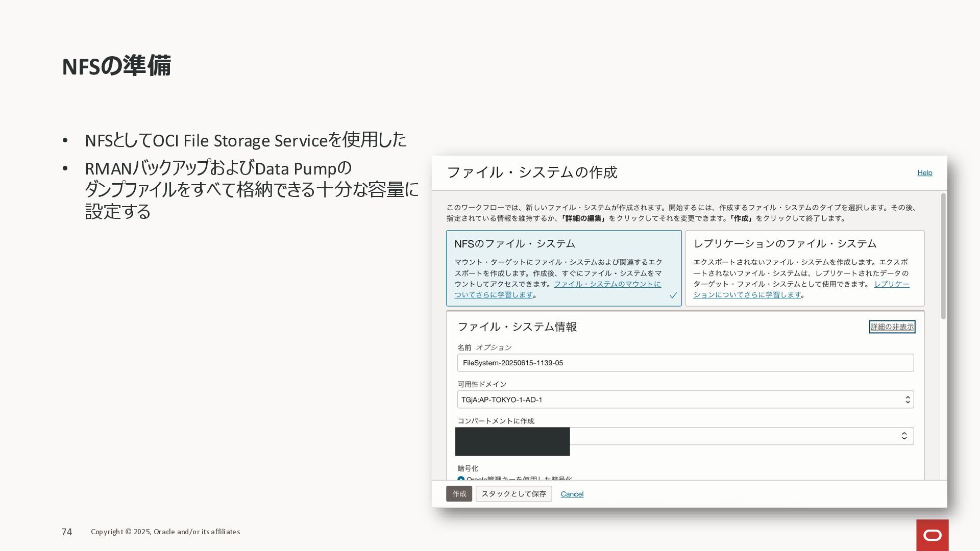This screenshot has height=551, width=980.
Task: Click slide page number 74
Action: (x=67, y=532)
